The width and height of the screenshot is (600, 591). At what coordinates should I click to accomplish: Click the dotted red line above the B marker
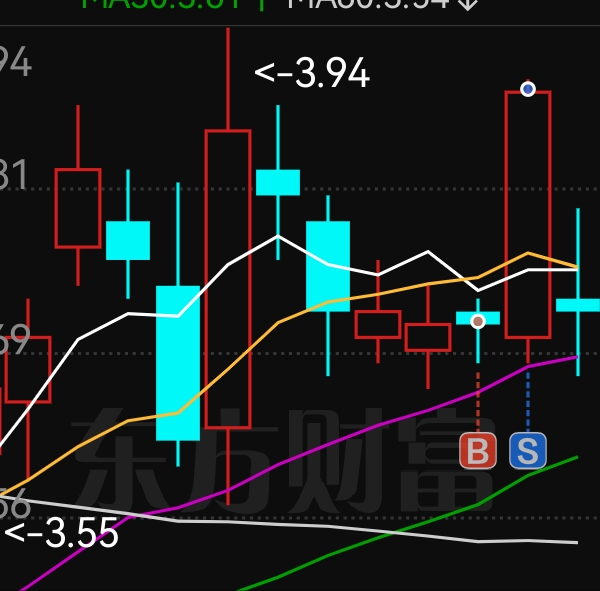coord(478,402)
